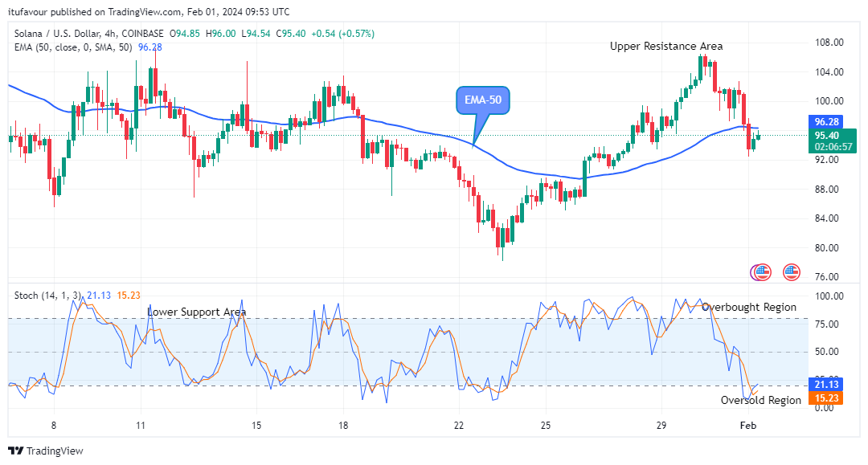Click the +0.54 (+0.57%) change value

[x=342, y=34]
